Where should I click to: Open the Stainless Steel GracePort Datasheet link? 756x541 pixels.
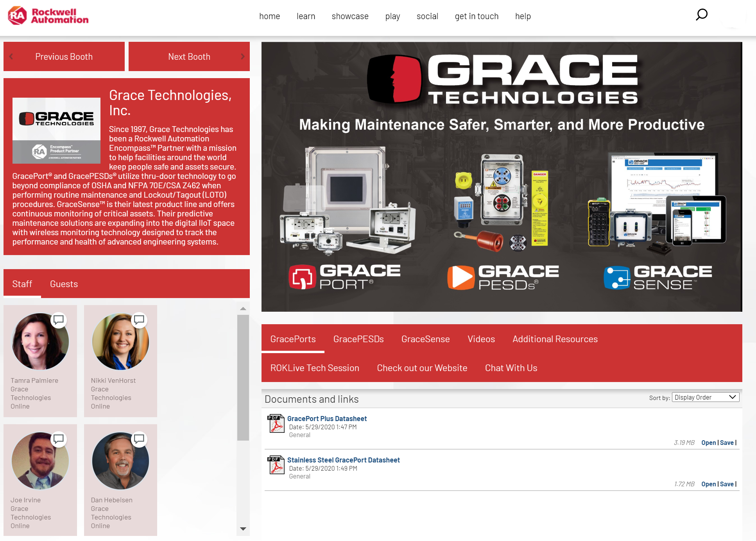coord(343,460)
